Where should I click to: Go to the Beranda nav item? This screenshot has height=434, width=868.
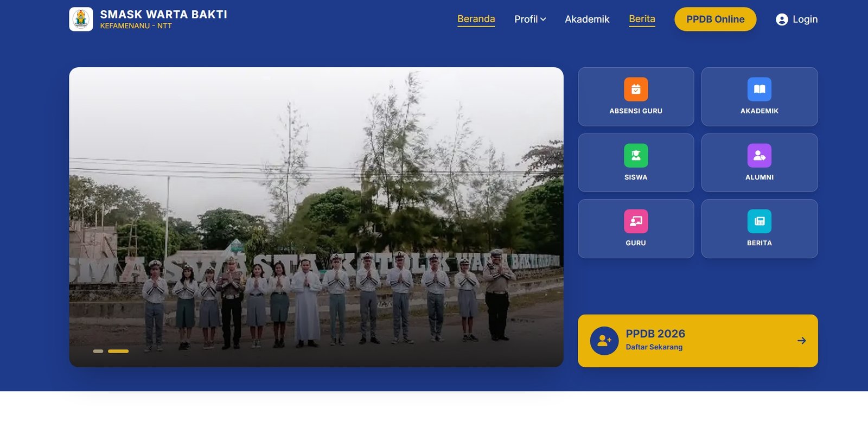[476, 19]
